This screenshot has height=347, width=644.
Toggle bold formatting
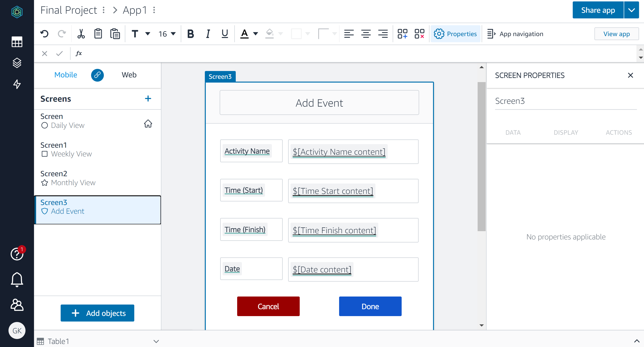tap(190, 33)
